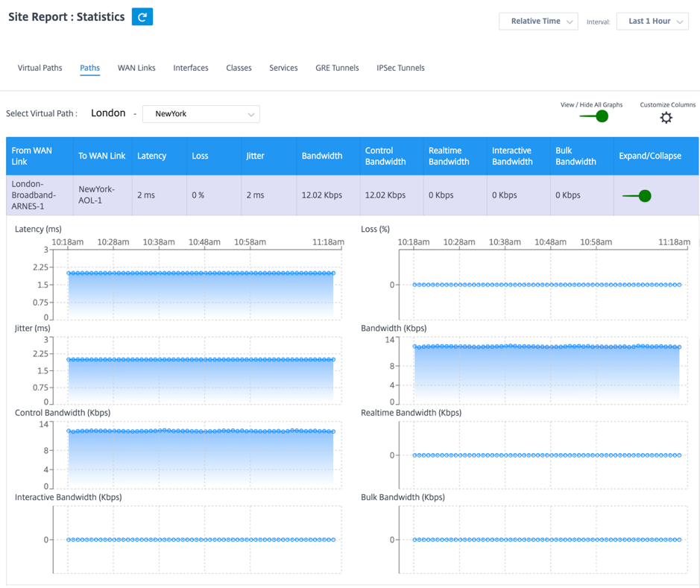The image size is (700, 588).
Task: Click the From WAN Link column header
Action: [40, 157]
